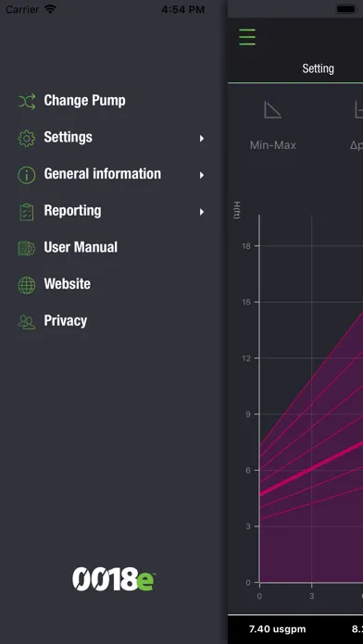Click the Settings gear icon
363x644 pixels.
pyautogui.click(x=27, y=139)
